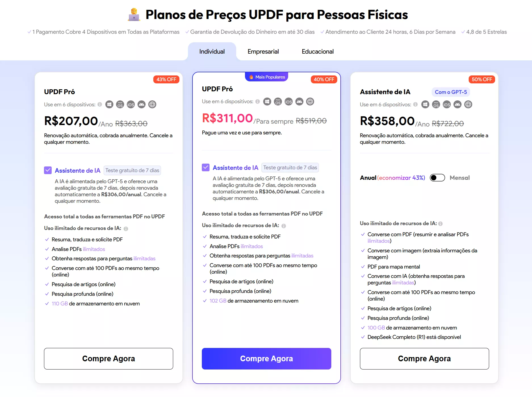The height and width of the screenshot is (397, 532).
Task: Select the iOS icon under the perpetual UPDF Pró plan
Action: click(288, 102)
